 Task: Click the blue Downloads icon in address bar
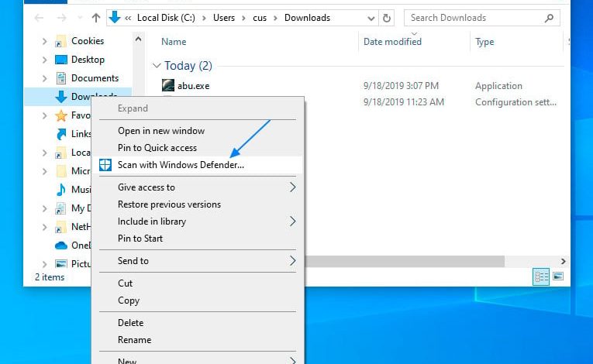115,17
